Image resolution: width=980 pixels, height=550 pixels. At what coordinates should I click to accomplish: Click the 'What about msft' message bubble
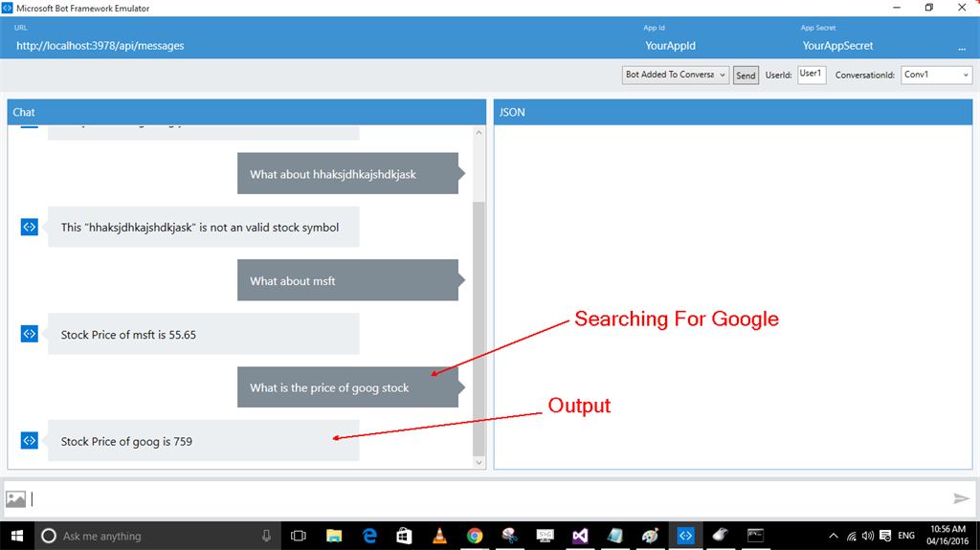(347, 280)
